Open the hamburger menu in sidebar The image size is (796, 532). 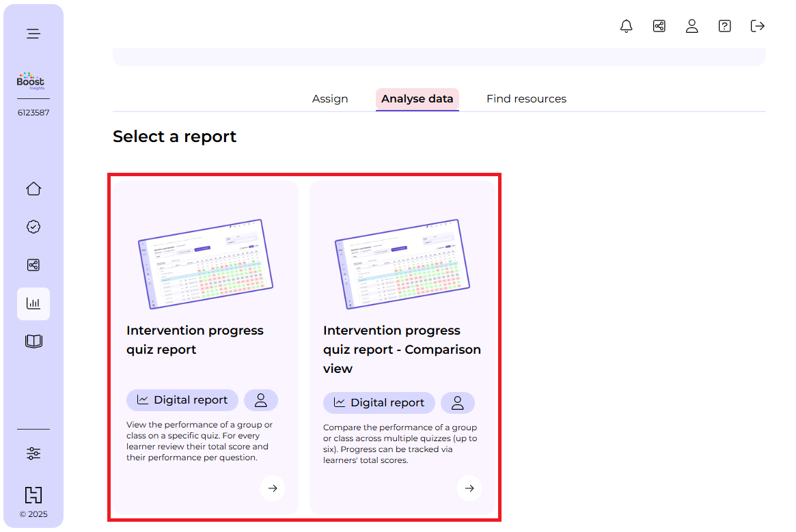point(33,33)
